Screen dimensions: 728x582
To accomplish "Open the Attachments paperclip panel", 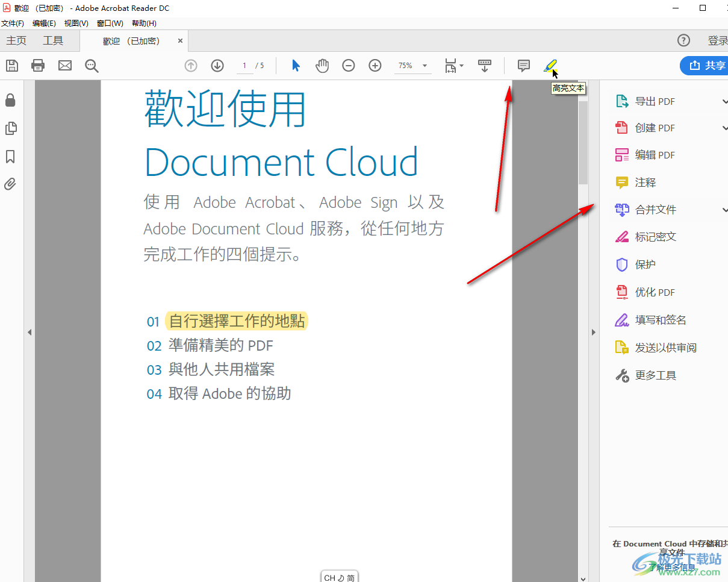I will pyautogui.click(x=10, y=184).
